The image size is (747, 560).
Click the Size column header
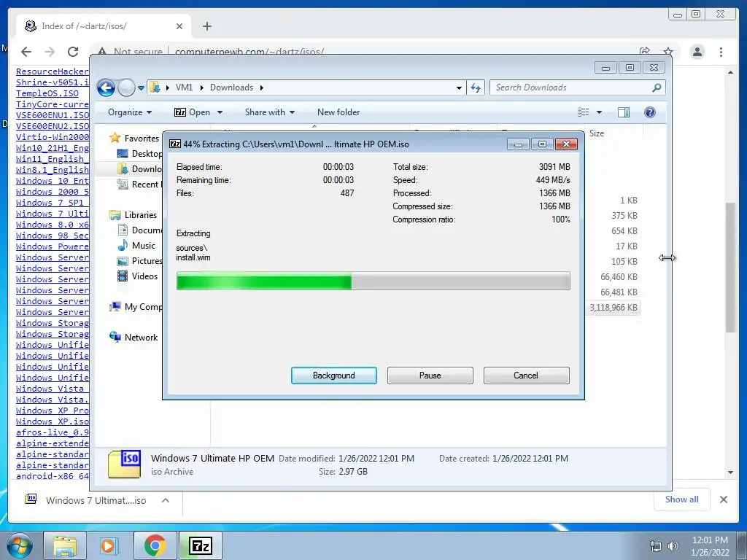(616, 133)
